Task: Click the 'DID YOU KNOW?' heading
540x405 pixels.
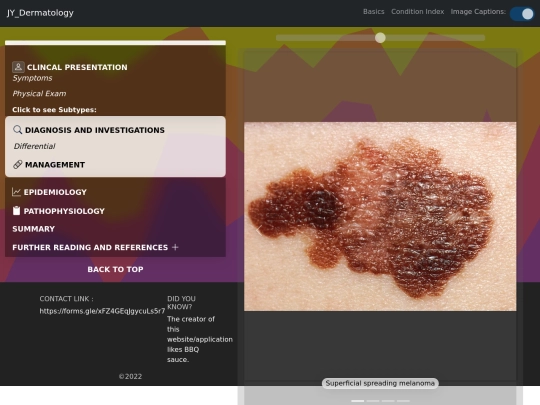Action: [181, 303]
